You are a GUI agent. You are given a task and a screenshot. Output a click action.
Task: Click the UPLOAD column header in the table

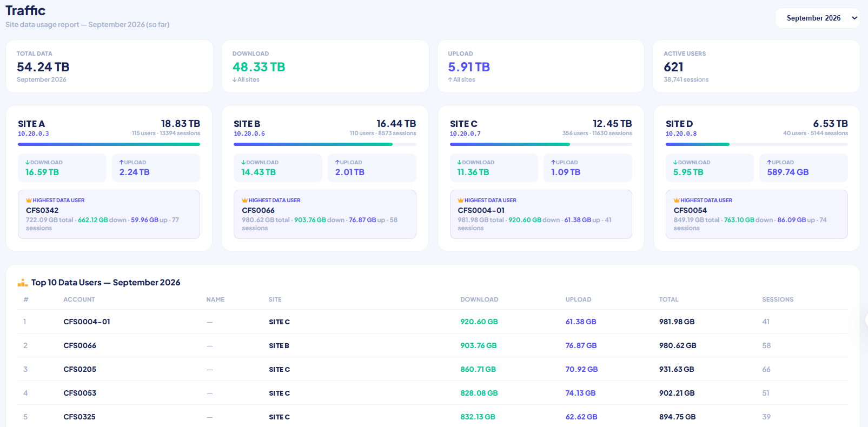[579, 299]
